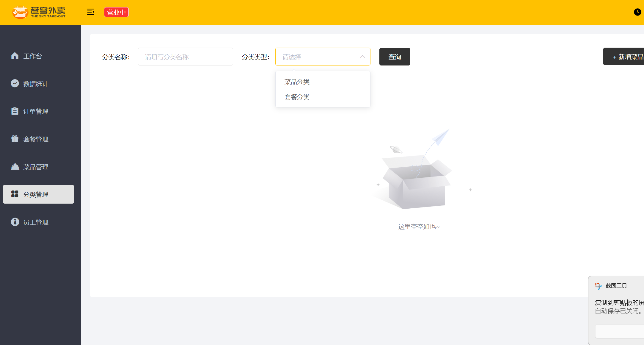The height and width of the screenshot is (345, 644).
Task: Click the dish cover icon beside 菜品管理
Action: (15, 166)
